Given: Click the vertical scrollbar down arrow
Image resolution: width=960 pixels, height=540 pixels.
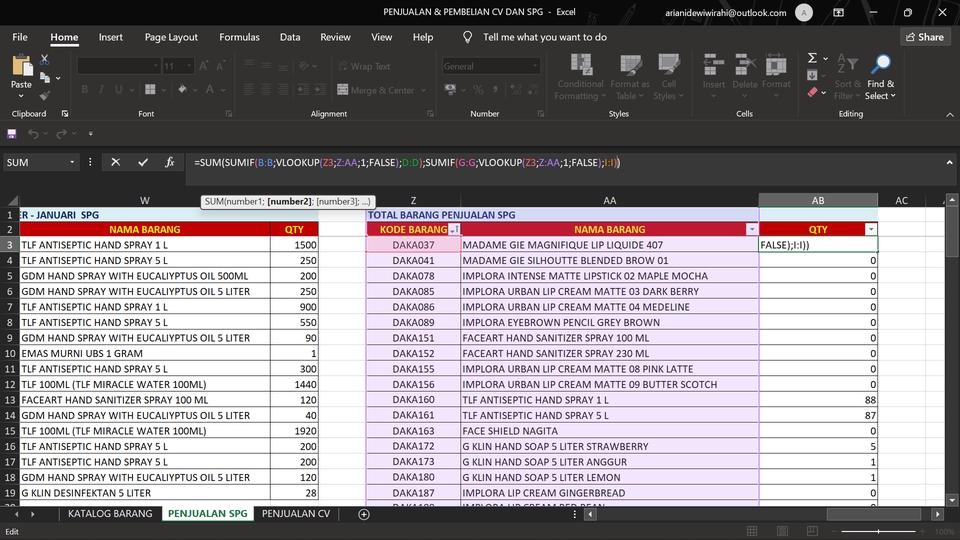Looking at the screenshot, I should [x=951, y=500].
